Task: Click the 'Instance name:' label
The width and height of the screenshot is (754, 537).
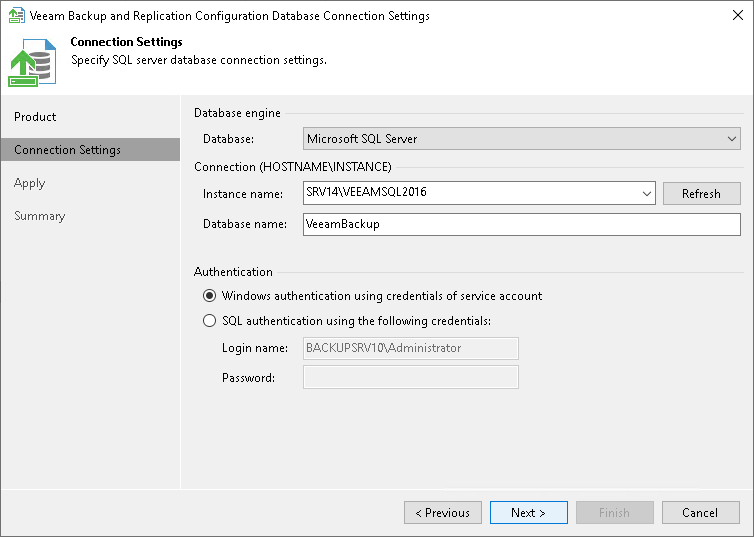Action: tap(243, 194)
